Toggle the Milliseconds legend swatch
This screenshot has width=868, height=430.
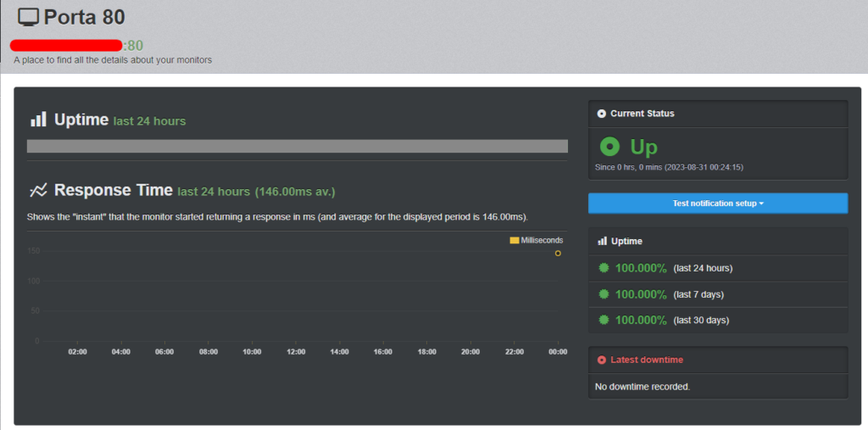click(514, 241)
